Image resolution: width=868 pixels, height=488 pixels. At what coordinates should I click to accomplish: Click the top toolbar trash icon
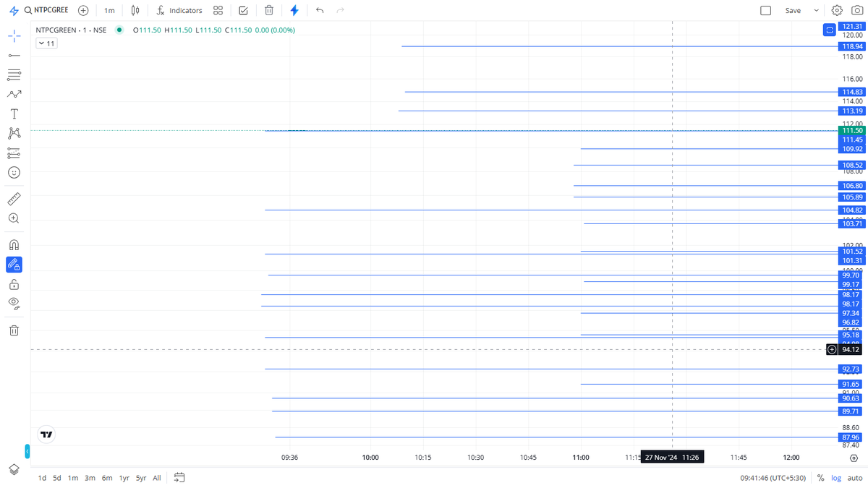(269, 11)
